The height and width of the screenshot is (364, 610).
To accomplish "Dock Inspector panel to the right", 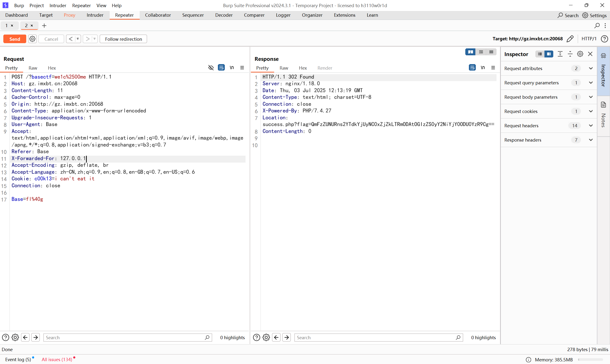I will [549, 54].
